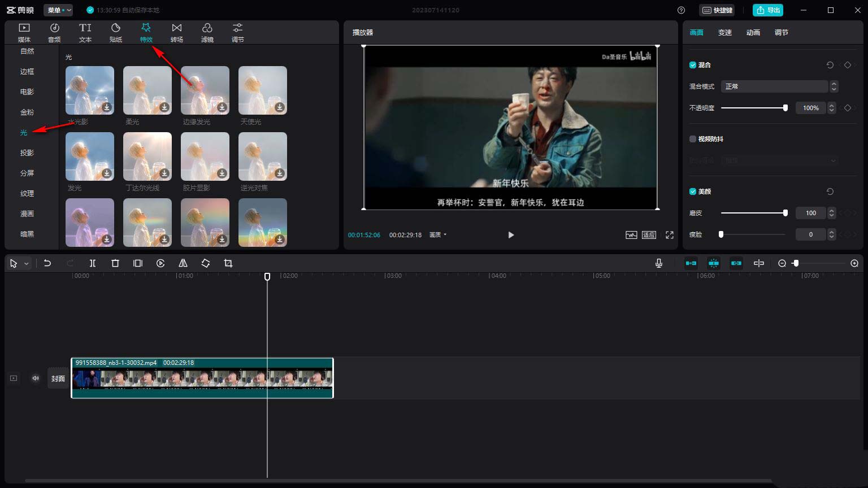Toggle the scope waveform display button

631,235
